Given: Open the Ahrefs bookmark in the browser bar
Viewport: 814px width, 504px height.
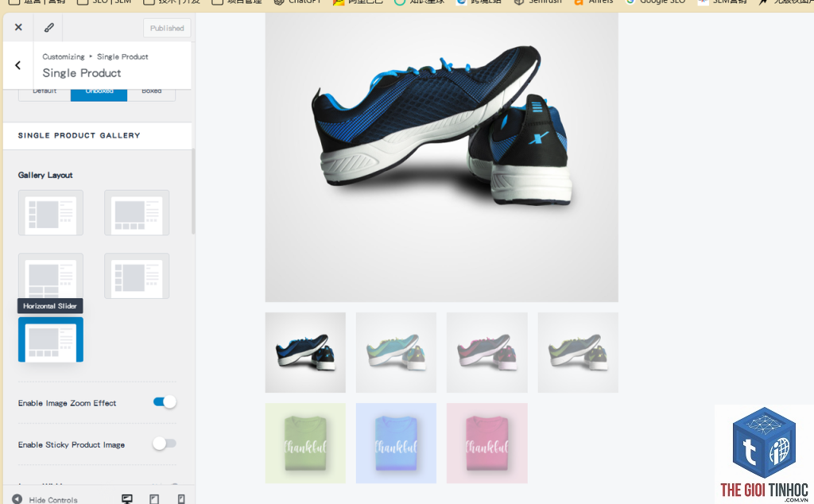Looking at the screenshot, I should pos(595,2).
